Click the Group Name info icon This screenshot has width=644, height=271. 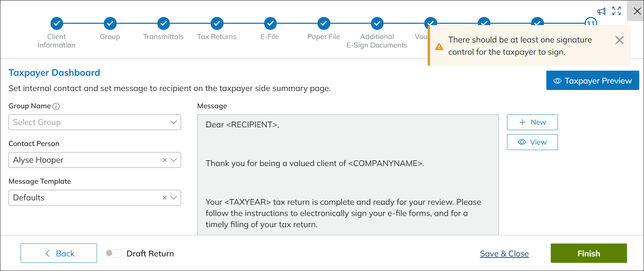[x=56, y=106]
